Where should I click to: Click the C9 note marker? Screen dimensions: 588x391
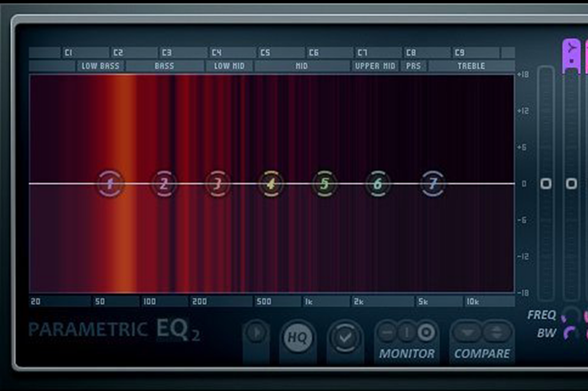[460, 52]
